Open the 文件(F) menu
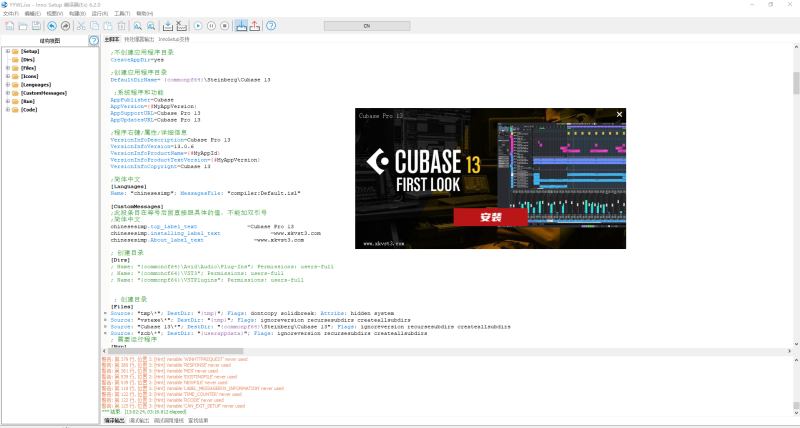This screenshot has height=428, width=800. [11, 13]
